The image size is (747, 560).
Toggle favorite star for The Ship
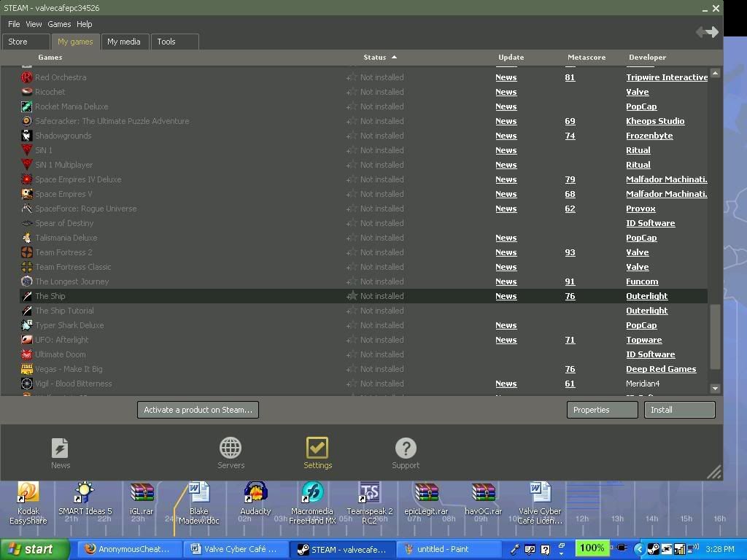tap(352, 296)
